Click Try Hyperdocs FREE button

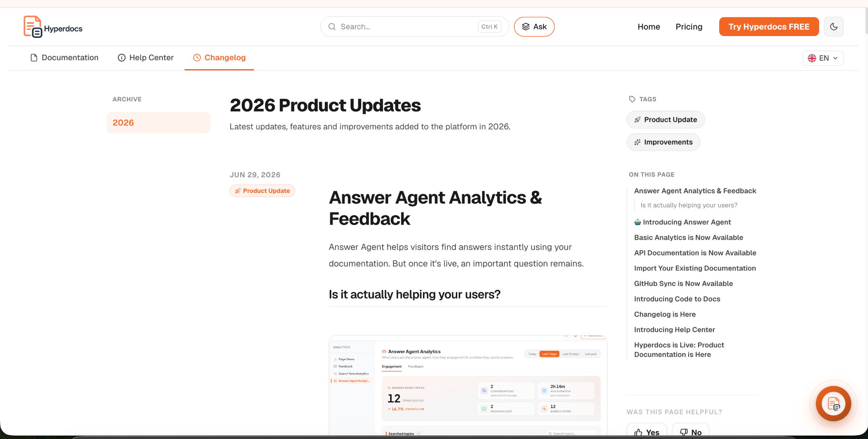[769, 27]
